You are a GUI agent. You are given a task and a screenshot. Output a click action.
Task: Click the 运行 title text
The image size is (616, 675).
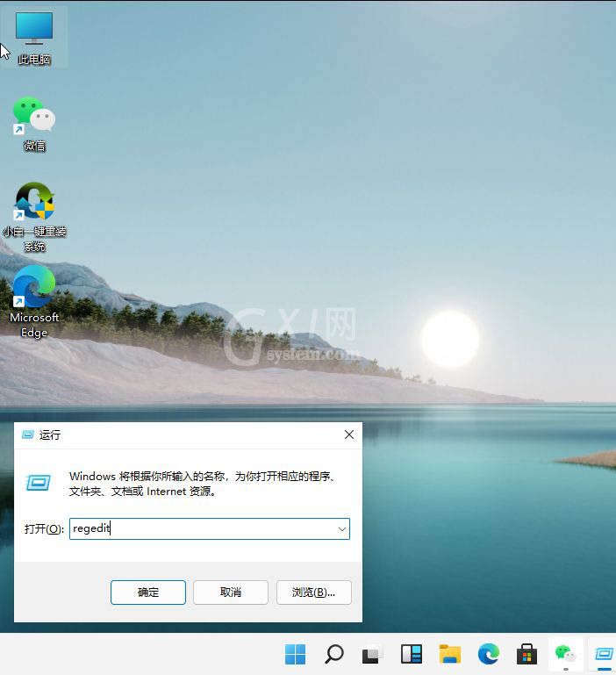50,434
